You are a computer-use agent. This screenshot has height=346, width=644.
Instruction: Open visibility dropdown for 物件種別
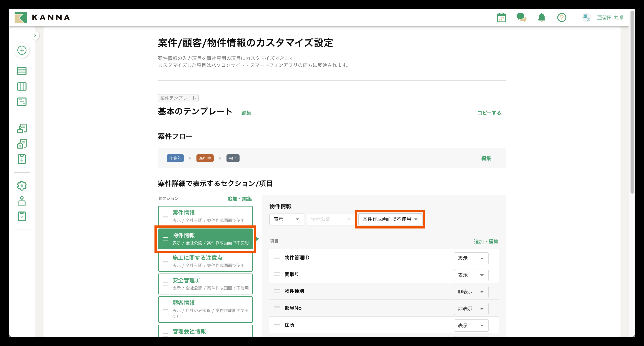(471, 292)
